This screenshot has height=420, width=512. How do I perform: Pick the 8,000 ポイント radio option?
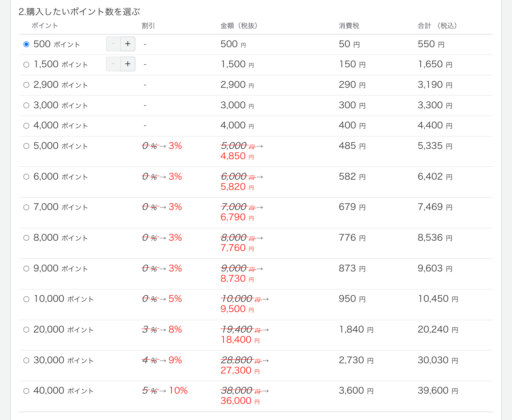click(x=26, y=238)
